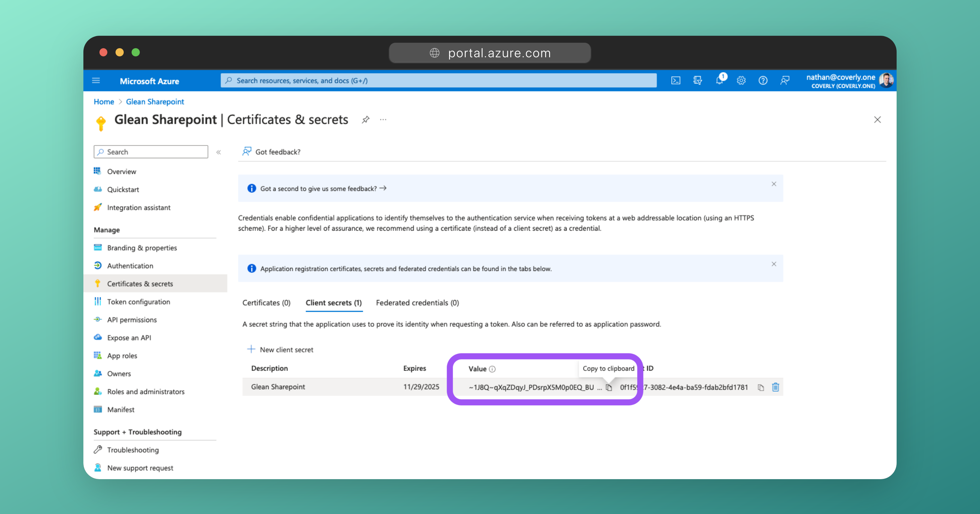Open Cloud Shell icon in top bar
The image size is (980, 514).
coord(676,81)
